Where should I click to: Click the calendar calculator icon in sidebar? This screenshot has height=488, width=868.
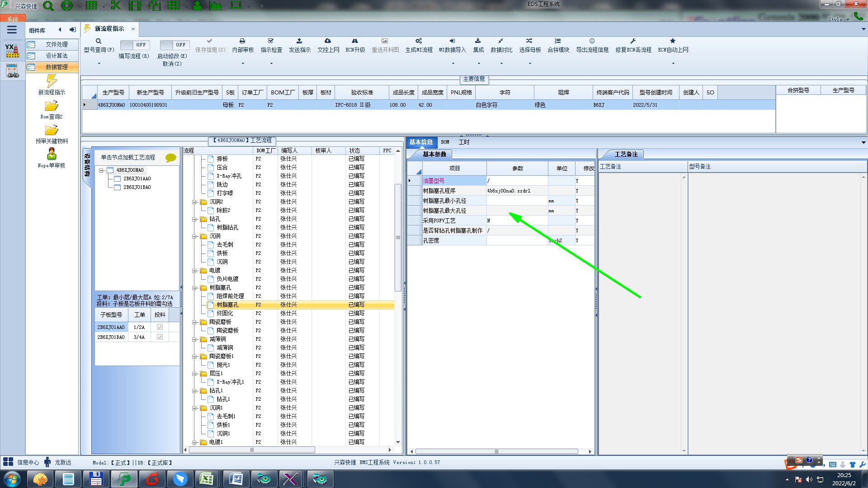tap(12, 71)
